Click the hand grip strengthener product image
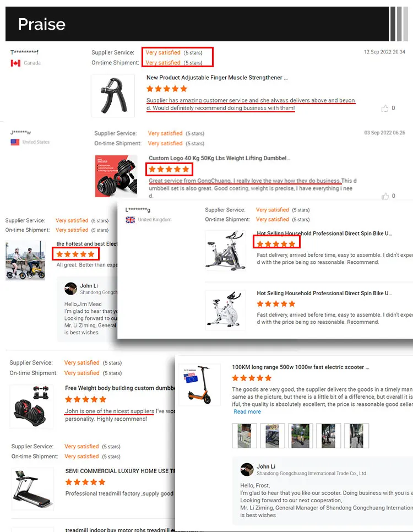The width and height of the screenshot is (413, 532). click(x=113, y=96)
